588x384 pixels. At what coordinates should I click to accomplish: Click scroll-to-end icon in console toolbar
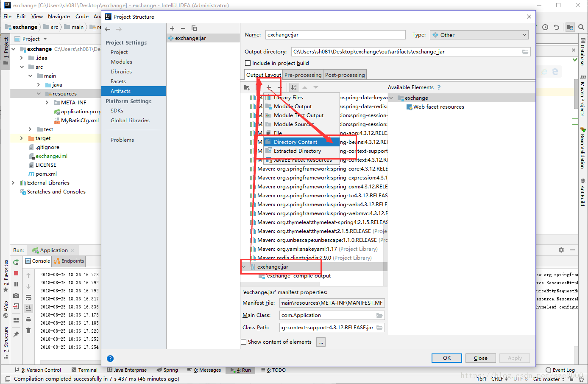tap(28, 308)
